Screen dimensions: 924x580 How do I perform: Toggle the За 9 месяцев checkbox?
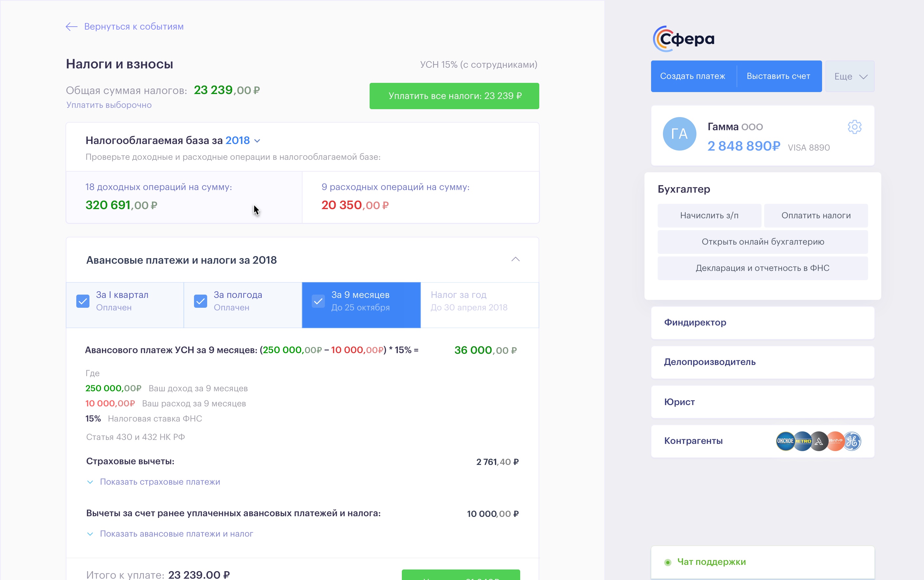point(318,301)
